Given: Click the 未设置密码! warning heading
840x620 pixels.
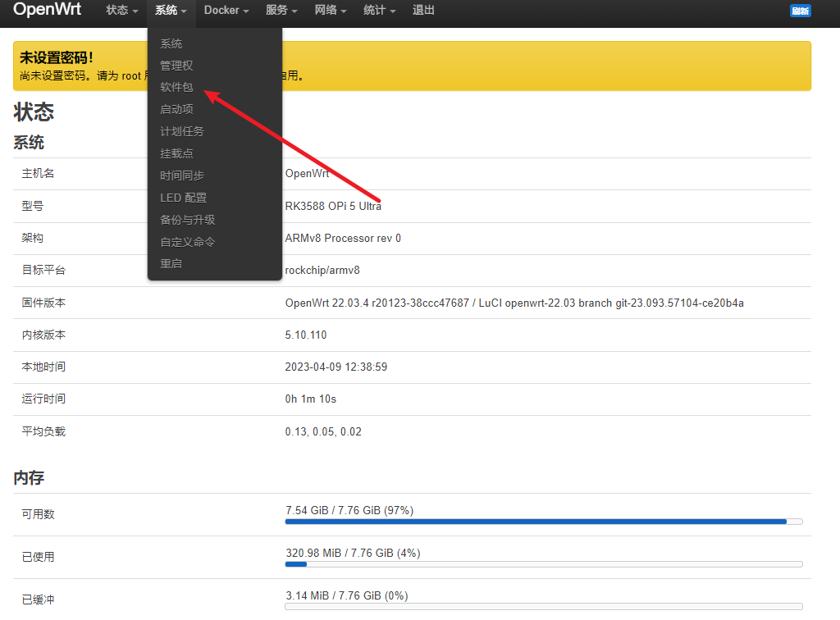Looking at the screenshot, I should coord(57,57).
